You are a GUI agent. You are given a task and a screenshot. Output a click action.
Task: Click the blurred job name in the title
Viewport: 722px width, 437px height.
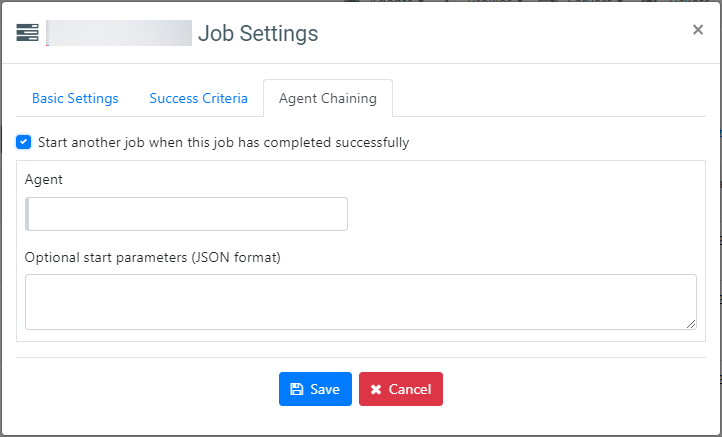(119, 33)
